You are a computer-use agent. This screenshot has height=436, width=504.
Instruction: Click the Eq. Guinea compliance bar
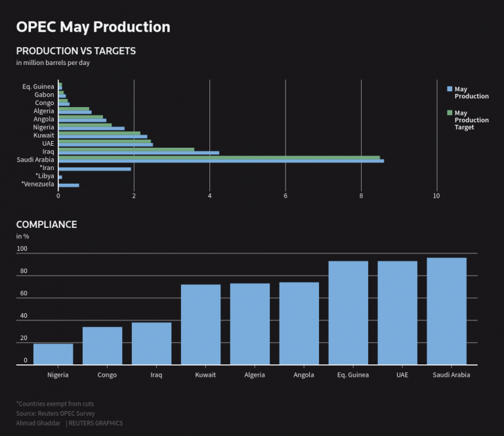348,313
